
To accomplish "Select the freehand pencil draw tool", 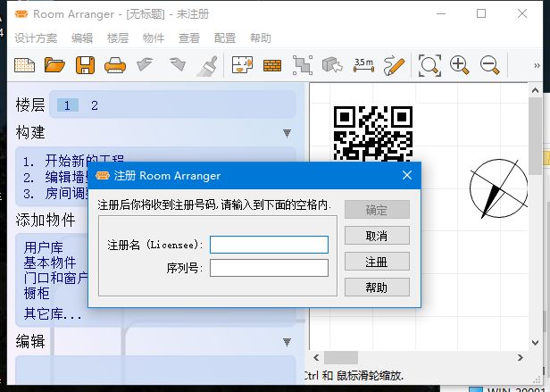I will pyautogui.click(x=394, y=65).
